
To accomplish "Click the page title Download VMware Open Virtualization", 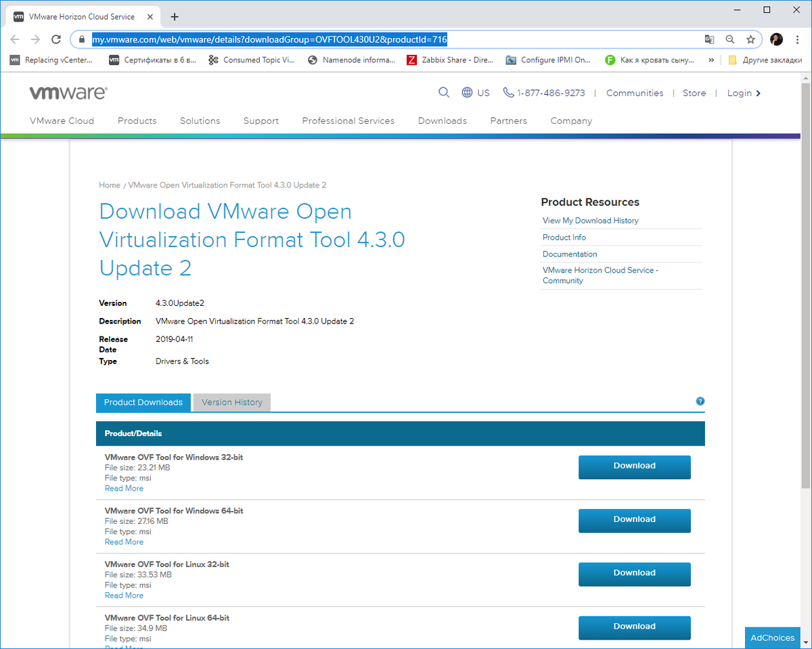I will click(252, 240).
